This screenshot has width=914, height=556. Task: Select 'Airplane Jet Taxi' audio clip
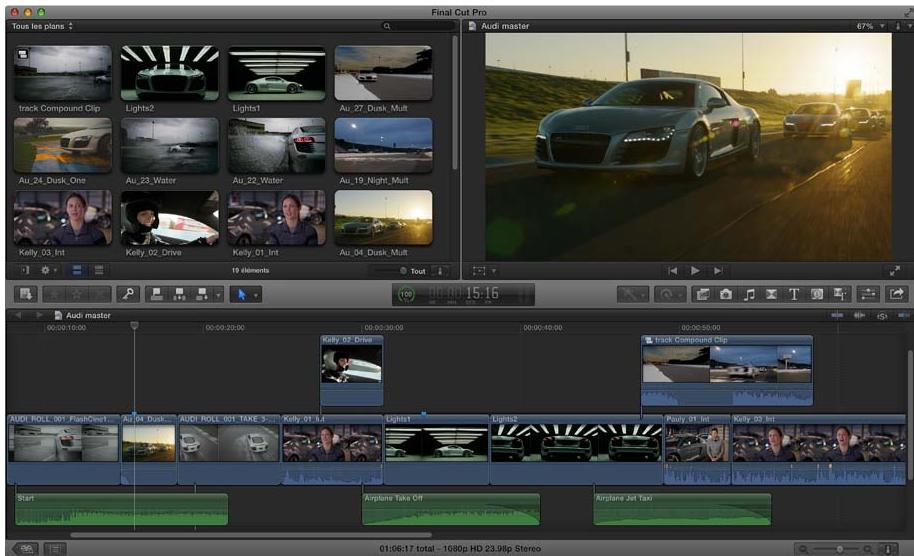(682, 509)
